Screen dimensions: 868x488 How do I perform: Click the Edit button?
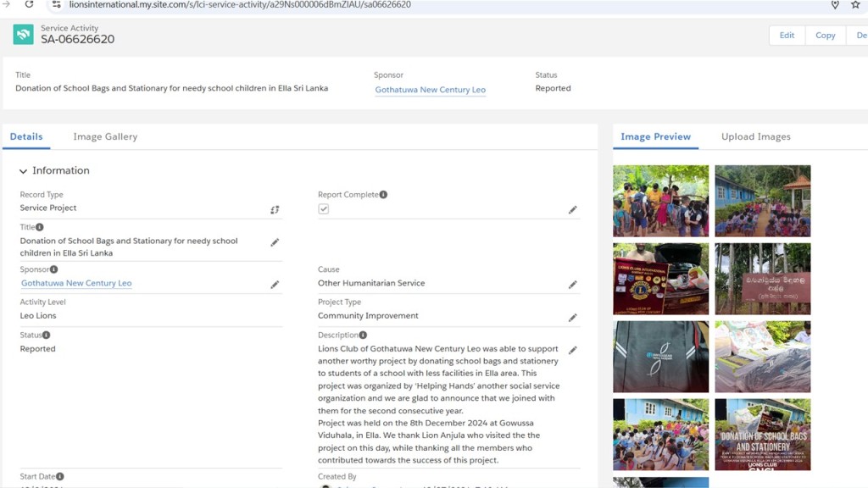pos(787,35)
